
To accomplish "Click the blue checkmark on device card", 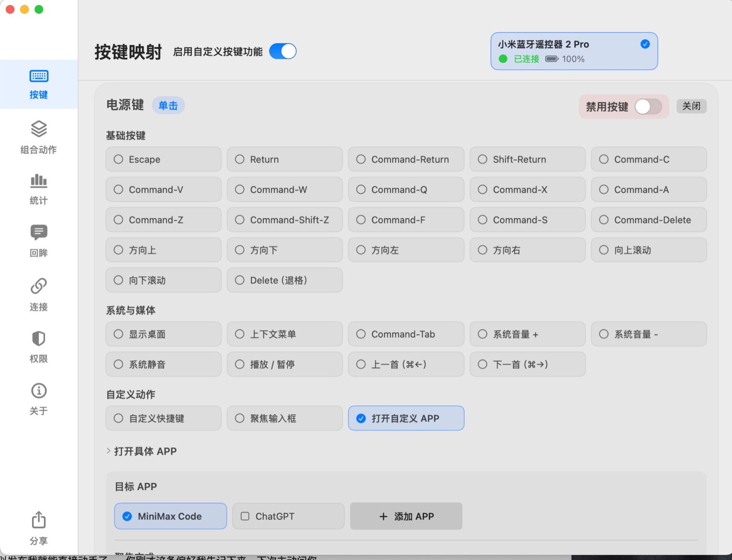I will (645, 44).
